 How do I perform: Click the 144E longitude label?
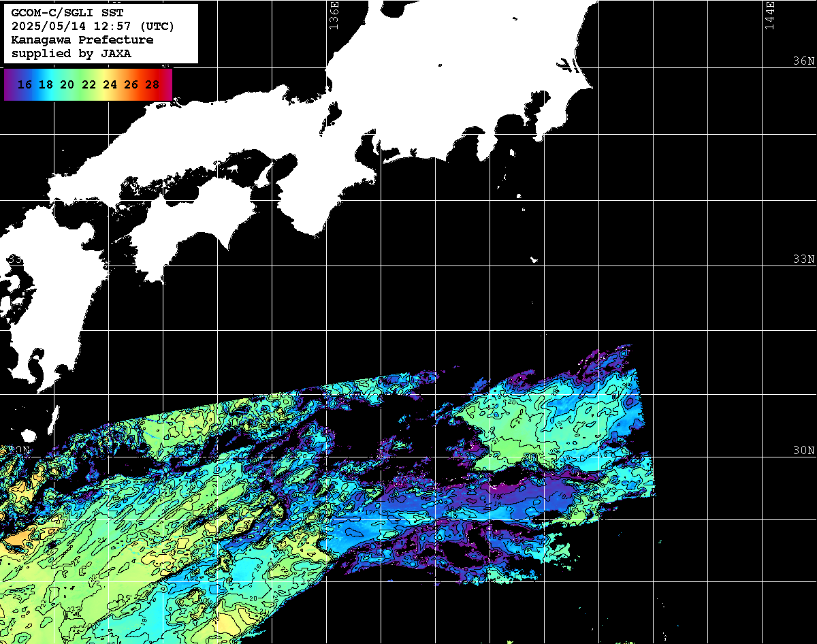click(x=769, y=15)
